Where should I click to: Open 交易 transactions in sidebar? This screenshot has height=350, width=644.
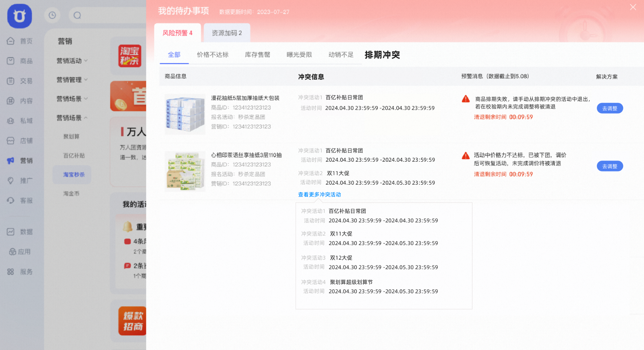pyautogui.click(x=20, y=81)
